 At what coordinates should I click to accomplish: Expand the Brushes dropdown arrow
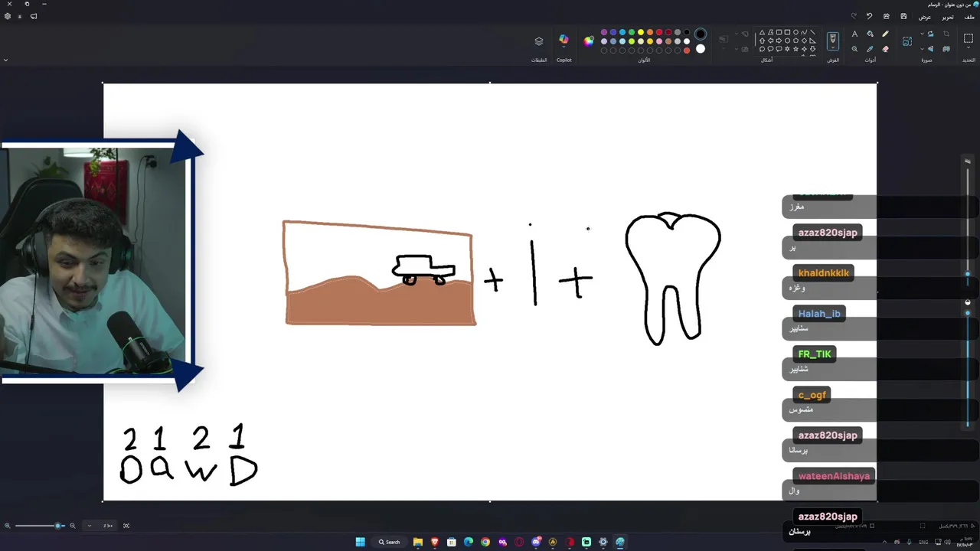pyautogui.click(x=832, y=47)
